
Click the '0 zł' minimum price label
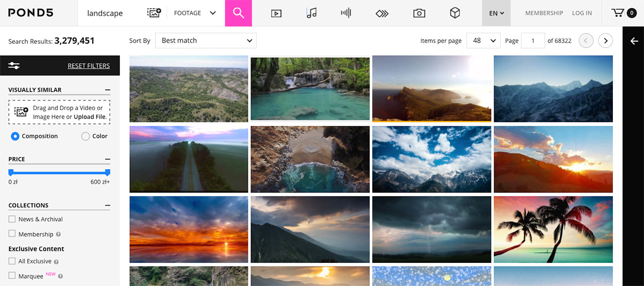13,182
